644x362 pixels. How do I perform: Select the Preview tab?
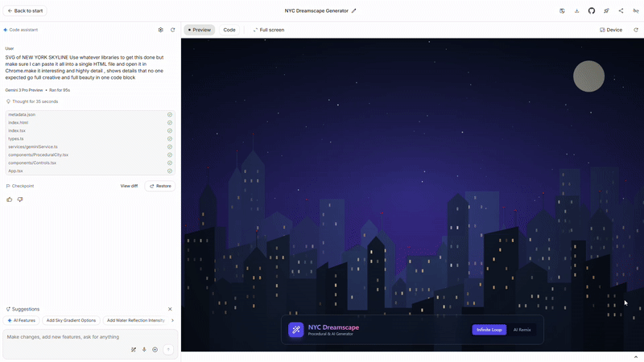click(x=199, y=30)
